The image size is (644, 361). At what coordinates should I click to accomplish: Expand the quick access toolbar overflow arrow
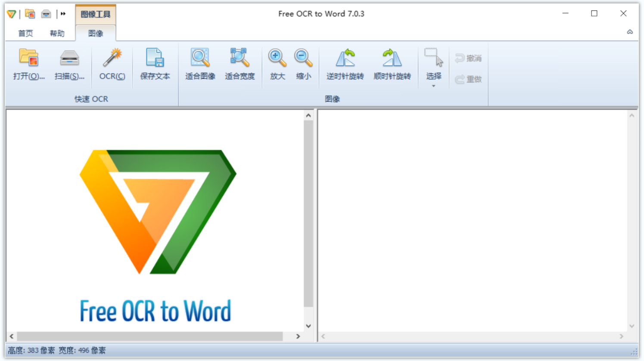click(x=63, y=14)
